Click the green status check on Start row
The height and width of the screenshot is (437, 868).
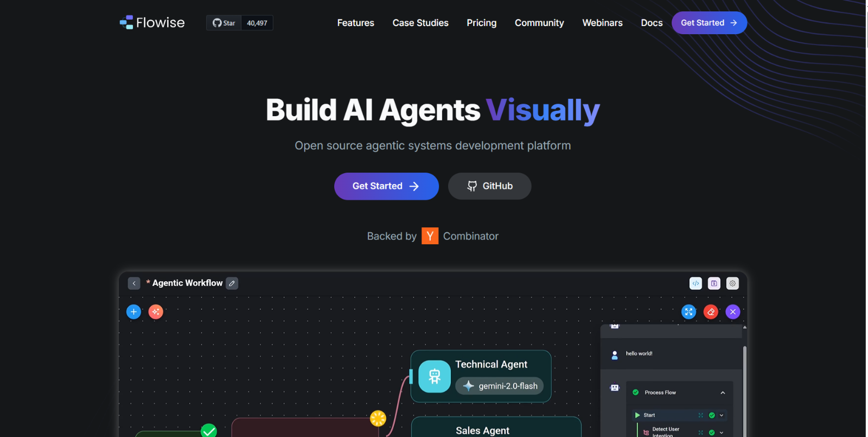712,415
